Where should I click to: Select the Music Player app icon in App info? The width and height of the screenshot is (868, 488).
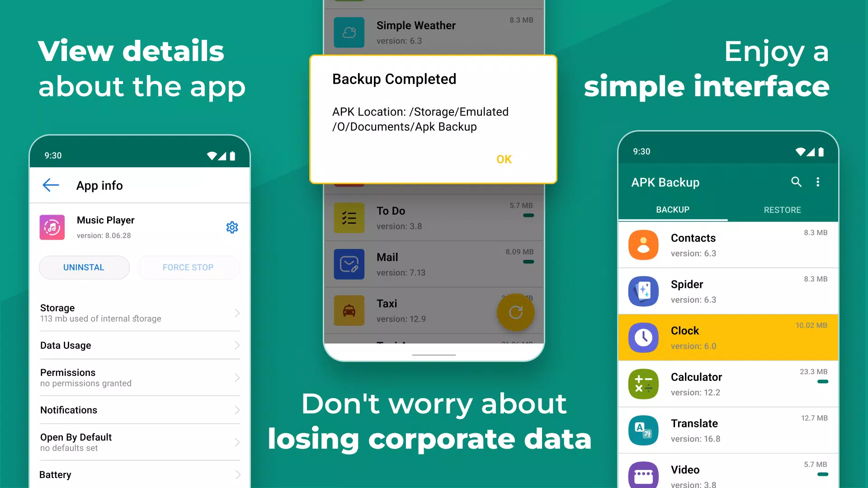pos(52,226)
